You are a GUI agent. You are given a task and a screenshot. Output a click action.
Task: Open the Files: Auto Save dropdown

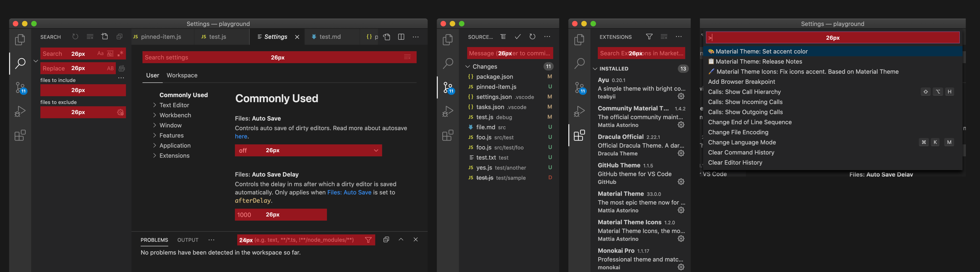click(308, 150)
